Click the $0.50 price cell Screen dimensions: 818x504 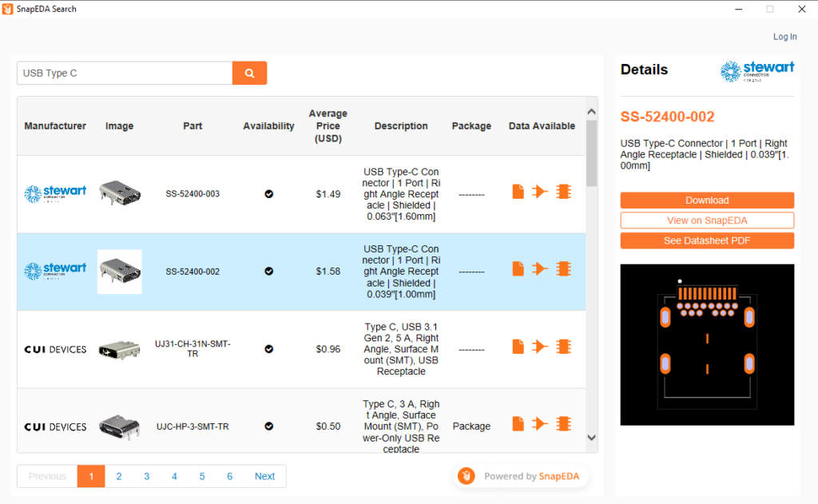328,427
